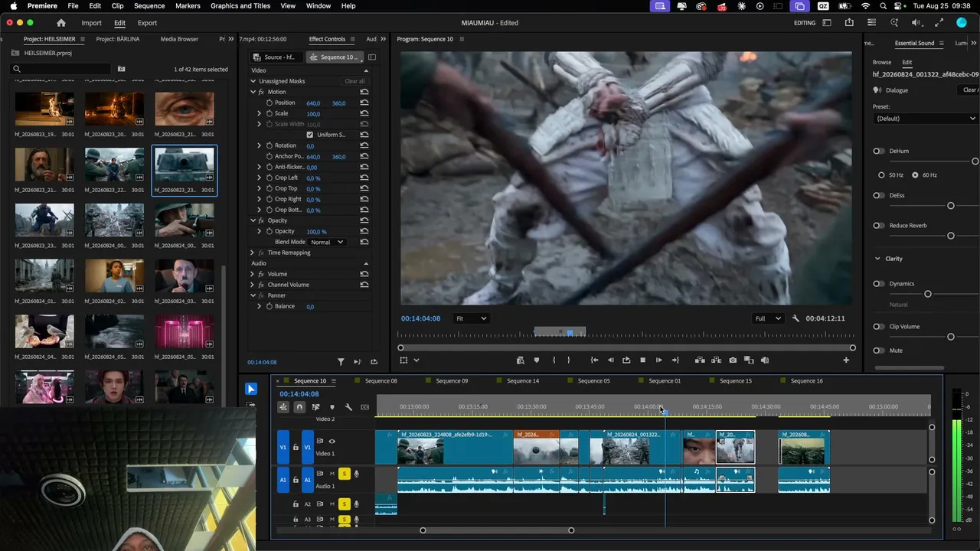Click the Clear all masks button

[x=354, y=81]
